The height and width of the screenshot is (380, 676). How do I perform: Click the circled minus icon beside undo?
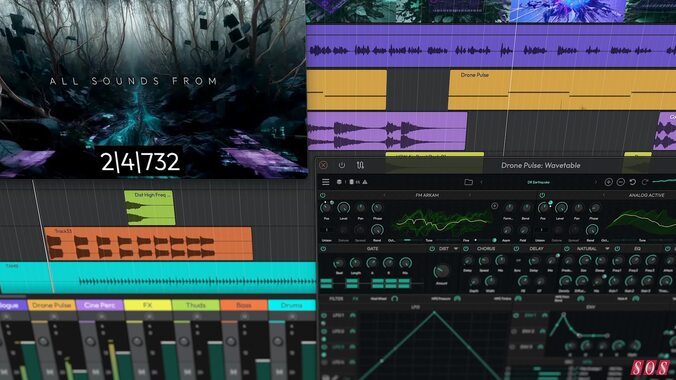(x=620, y=182)
